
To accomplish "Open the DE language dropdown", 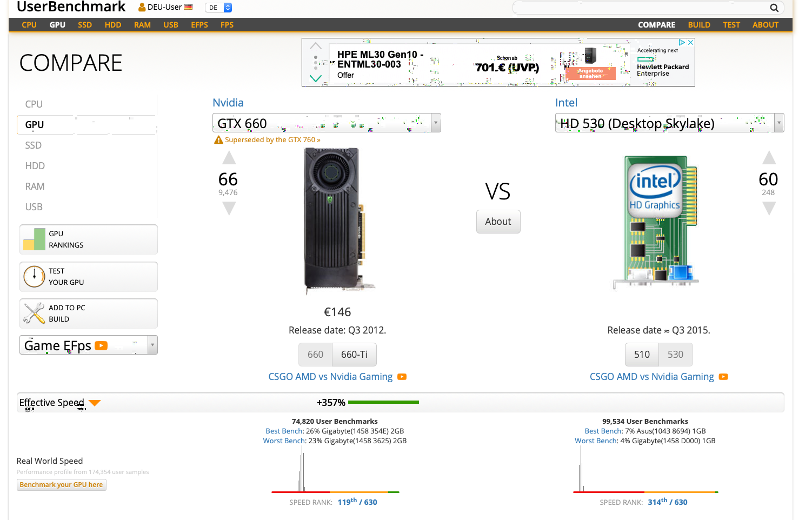I will tap(219, 8).
